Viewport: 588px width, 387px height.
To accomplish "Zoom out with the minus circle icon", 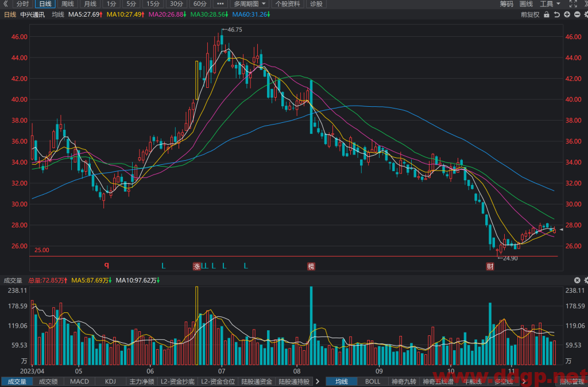I will 577,14.
